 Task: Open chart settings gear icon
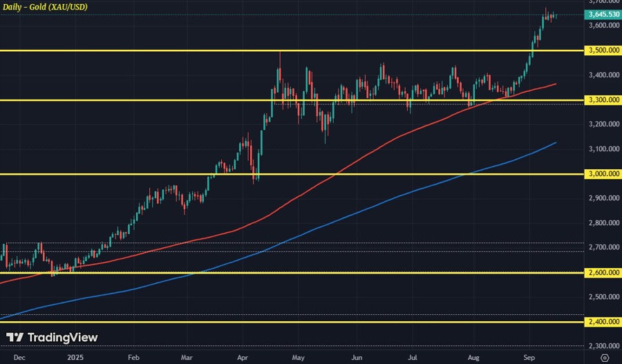click(605, 358)
